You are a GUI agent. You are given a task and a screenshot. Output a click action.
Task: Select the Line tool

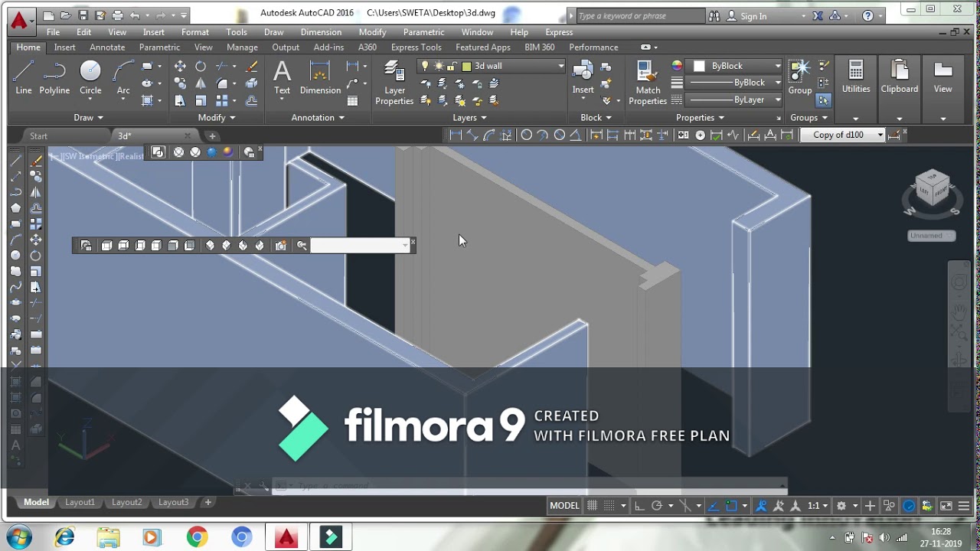(x=24, y=78)
